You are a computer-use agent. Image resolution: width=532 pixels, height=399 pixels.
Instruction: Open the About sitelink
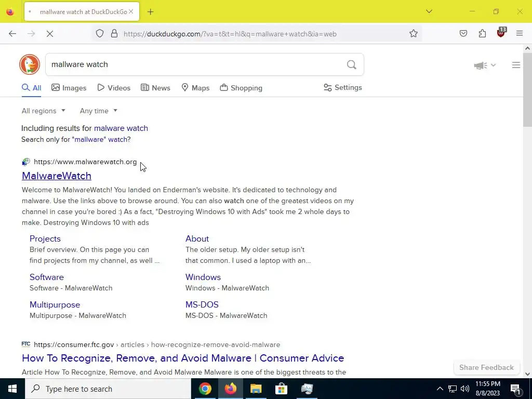coord(197,238)
